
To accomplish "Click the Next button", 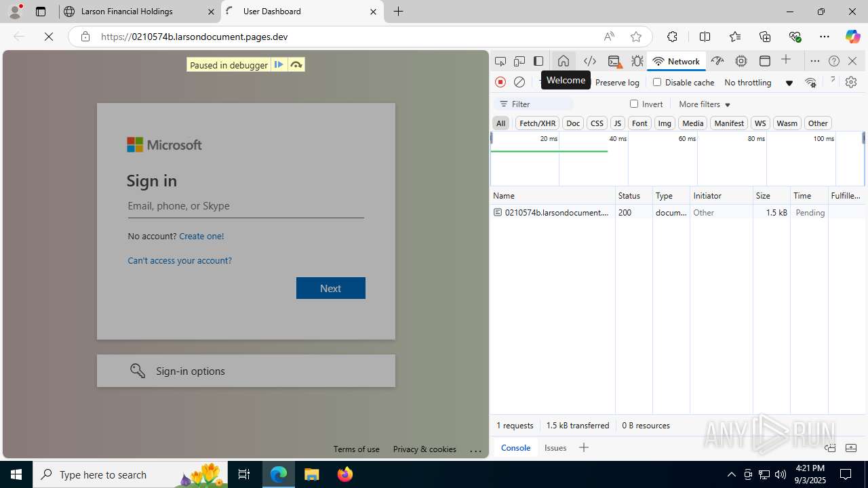I will (331, 288).
